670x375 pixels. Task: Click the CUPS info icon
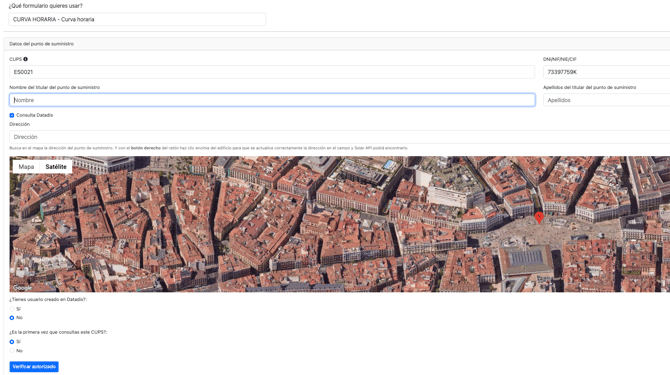point(26,59)
